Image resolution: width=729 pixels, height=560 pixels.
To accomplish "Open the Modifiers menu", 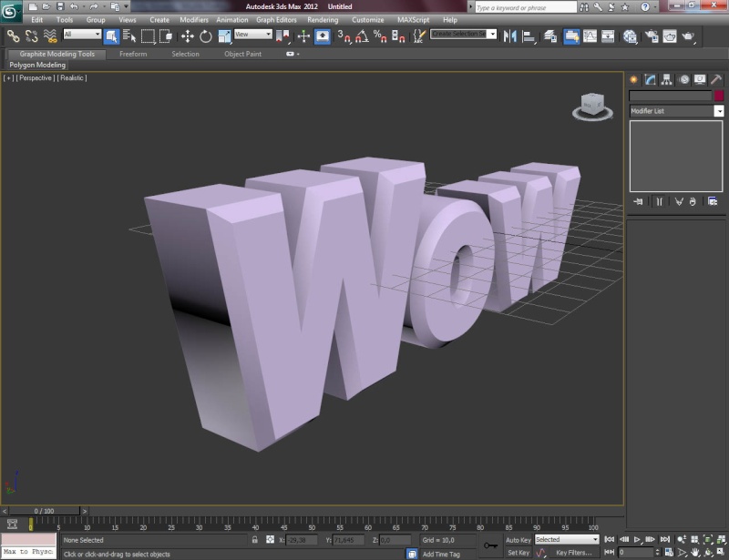I will click(194, 20).
